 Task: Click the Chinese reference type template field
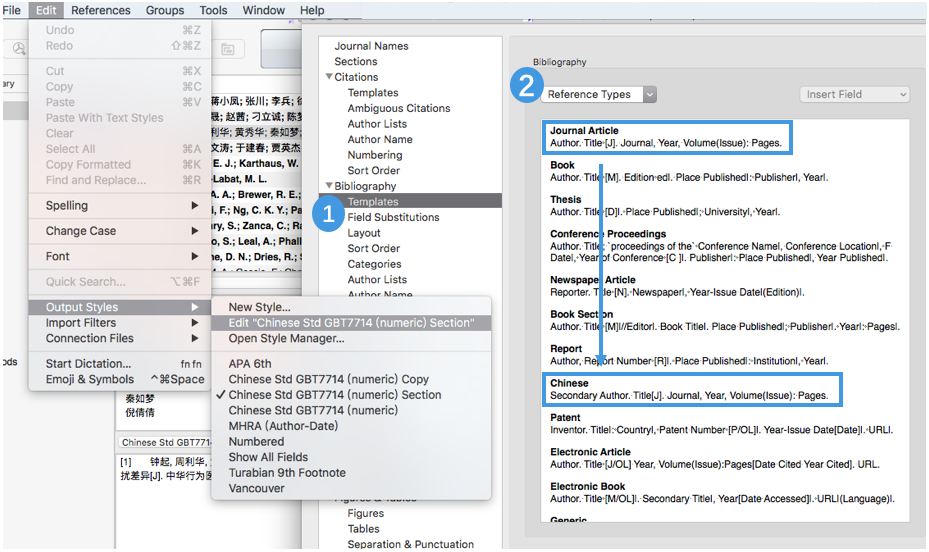(x=688, y=395)
